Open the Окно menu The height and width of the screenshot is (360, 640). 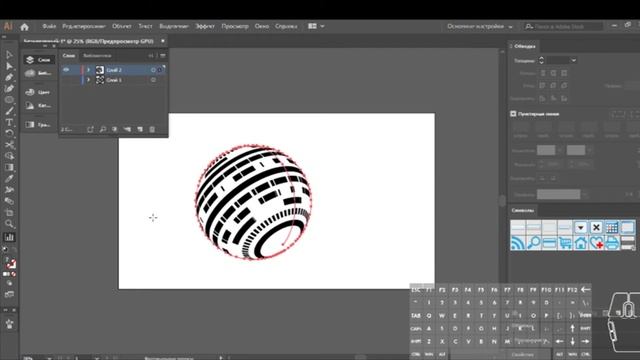point(262,26)
